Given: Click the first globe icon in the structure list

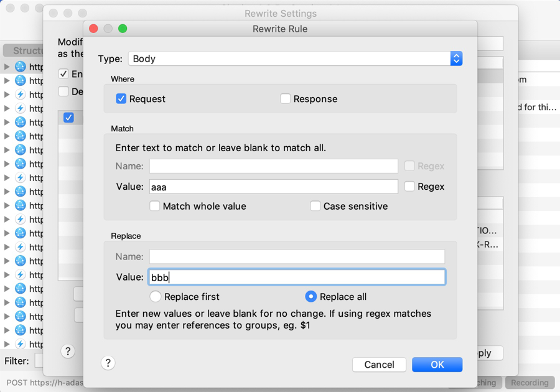Looking at the screenshot, I should [21, 67].
